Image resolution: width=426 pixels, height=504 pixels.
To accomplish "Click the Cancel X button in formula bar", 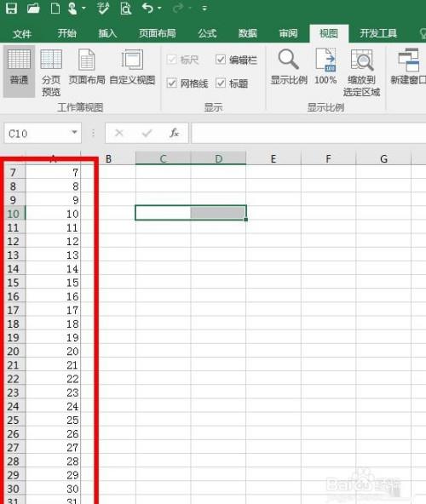I will (119, 133).
